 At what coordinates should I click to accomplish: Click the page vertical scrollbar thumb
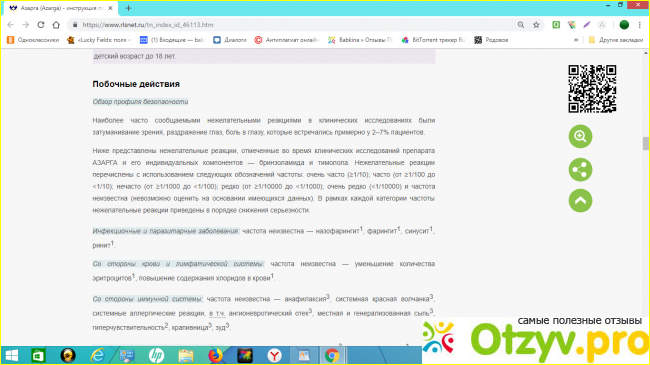click(x=645, y=144)
